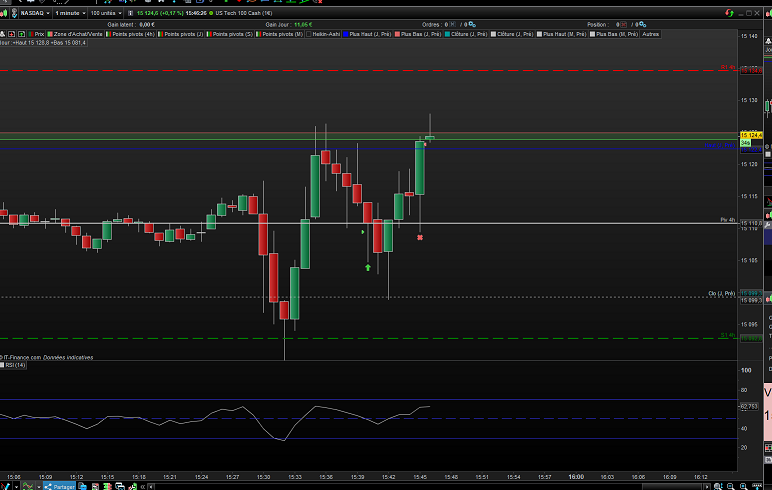
Task: Click the 16:00 time axis label
Action: [x=576, y=477]
